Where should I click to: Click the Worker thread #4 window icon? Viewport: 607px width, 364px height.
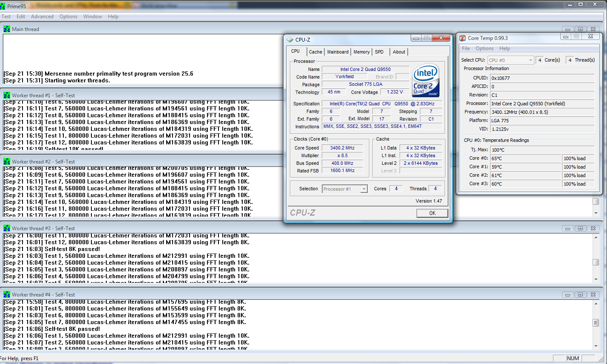point(6,294)
